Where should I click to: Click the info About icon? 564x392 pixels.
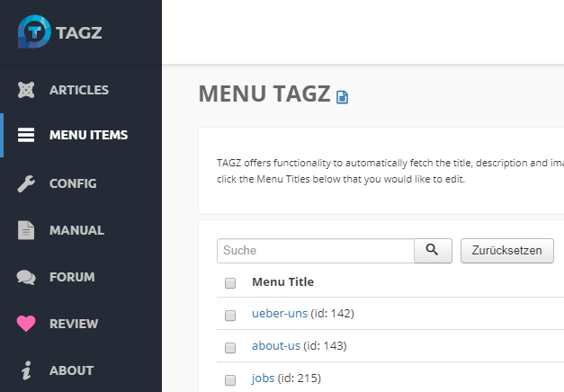(x=27, y=370)
